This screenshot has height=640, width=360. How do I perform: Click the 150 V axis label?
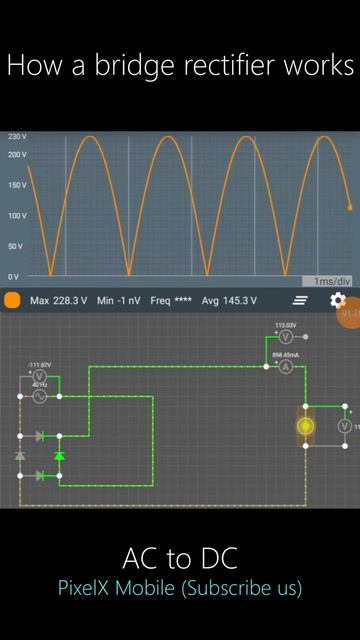[x=17, y=185]
